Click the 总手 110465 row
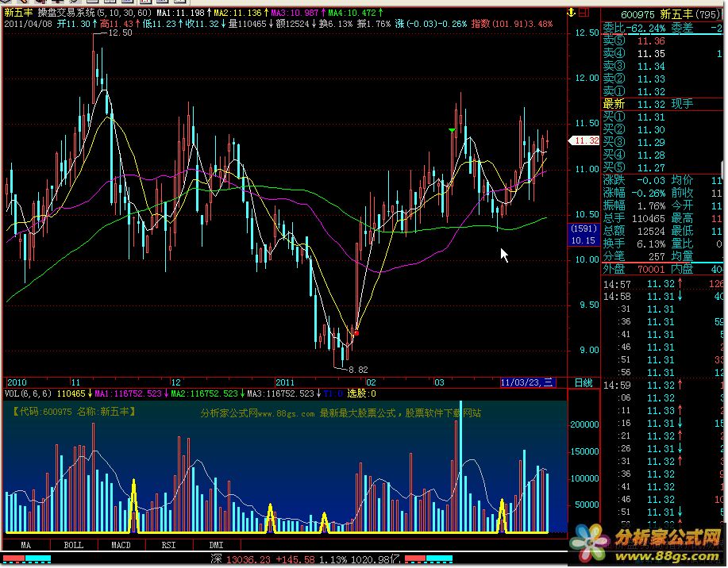 pyautogui.click(x=634, y=218)
